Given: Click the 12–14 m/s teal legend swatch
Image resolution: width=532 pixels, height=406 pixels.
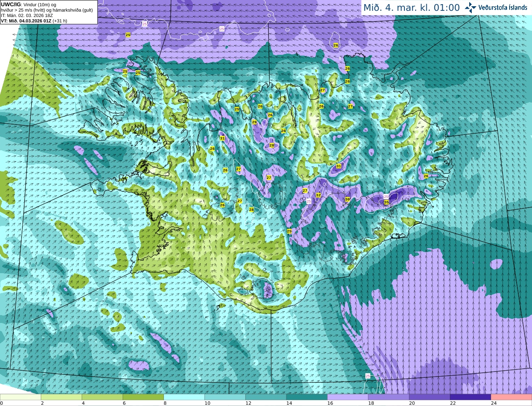Looking at the screenshot, I should tap(266, 397).
